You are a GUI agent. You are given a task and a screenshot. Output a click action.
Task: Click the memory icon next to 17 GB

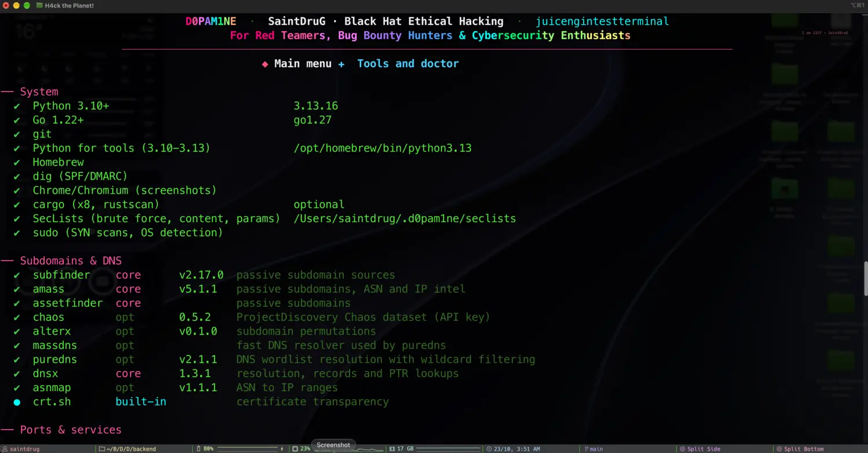coord(392,449)
